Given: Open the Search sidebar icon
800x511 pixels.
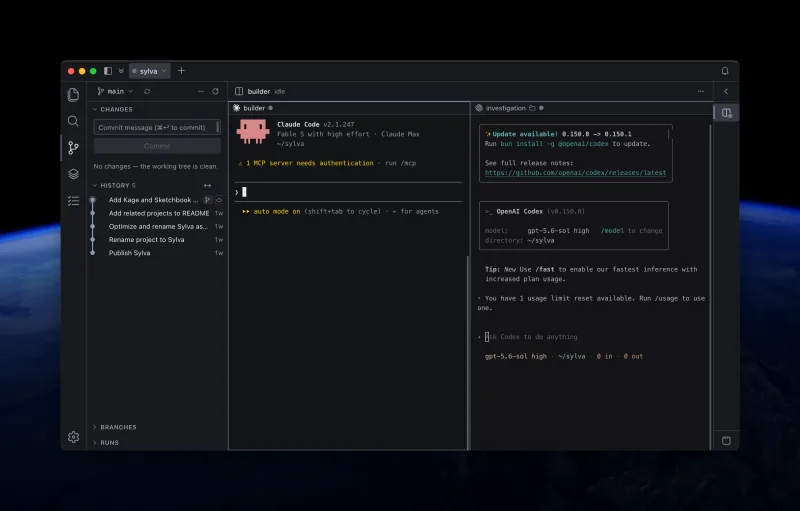Looking at the screenshot, I should pos(73,121).
